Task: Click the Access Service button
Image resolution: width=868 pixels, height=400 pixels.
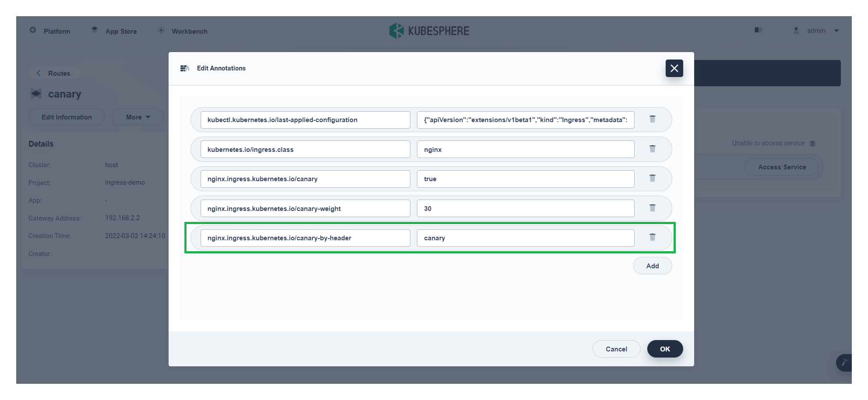Action: 782,167
